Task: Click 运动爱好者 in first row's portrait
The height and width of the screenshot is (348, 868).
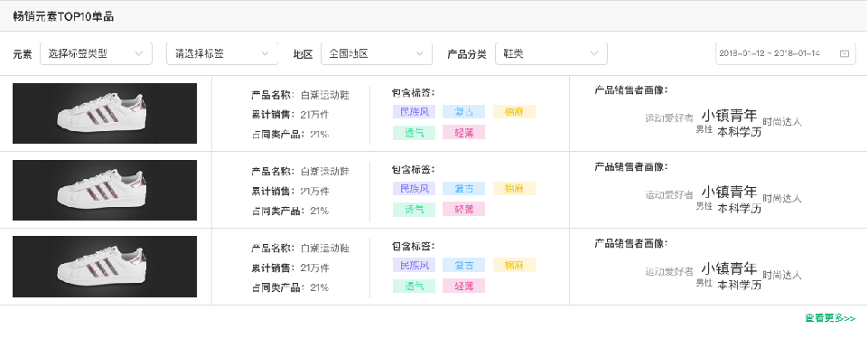Action: pyautogui.click(x=668, y=118)
